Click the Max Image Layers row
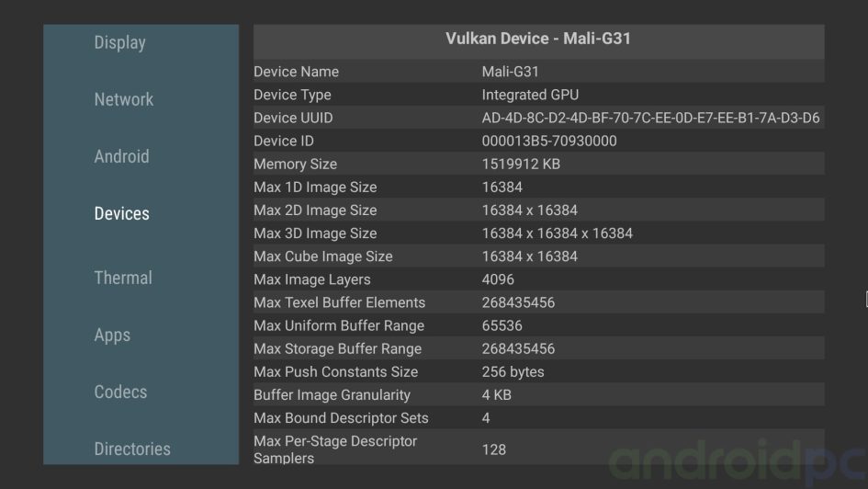This screenshot has width=868, height=489. pyautogui.click(x=538, y=279)
